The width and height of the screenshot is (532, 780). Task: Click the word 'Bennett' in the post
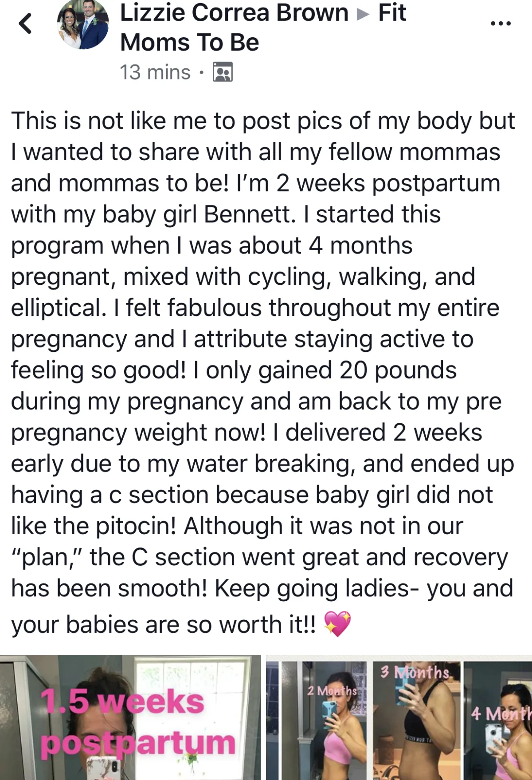[x=250, y=214]
